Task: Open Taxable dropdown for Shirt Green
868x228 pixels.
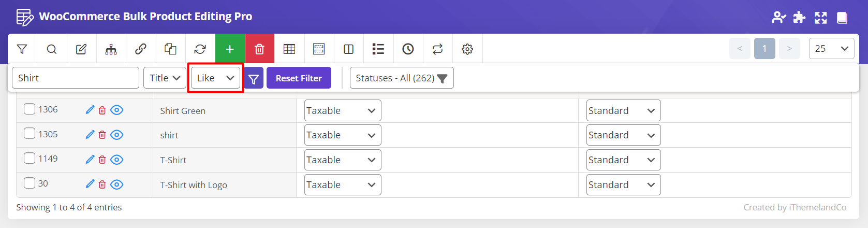Action: [343, 110]
